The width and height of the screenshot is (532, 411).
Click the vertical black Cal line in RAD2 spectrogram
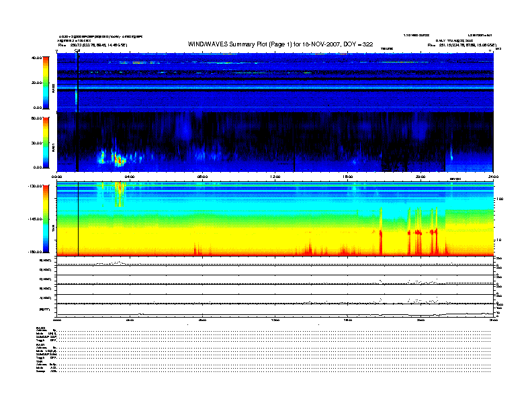[78, 82]
